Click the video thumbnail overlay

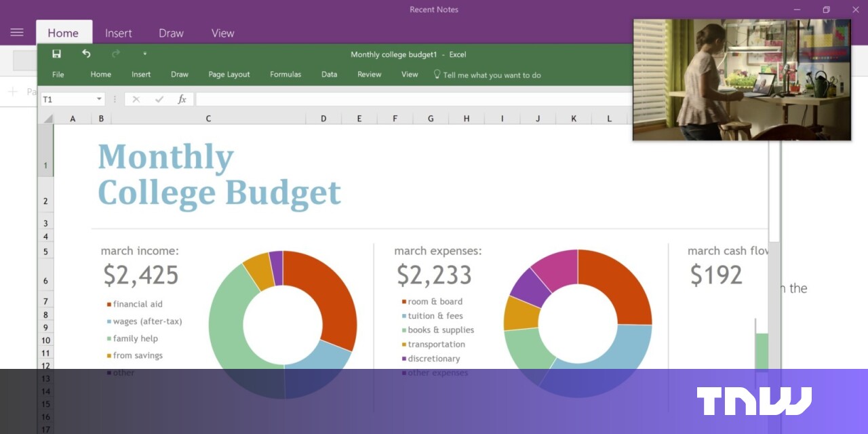(x=742, y=79)
